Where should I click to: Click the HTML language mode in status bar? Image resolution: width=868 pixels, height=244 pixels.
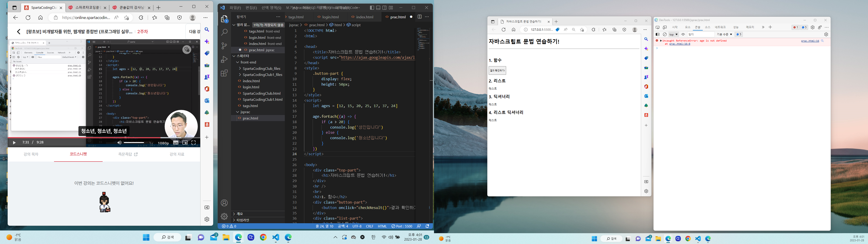382,226
